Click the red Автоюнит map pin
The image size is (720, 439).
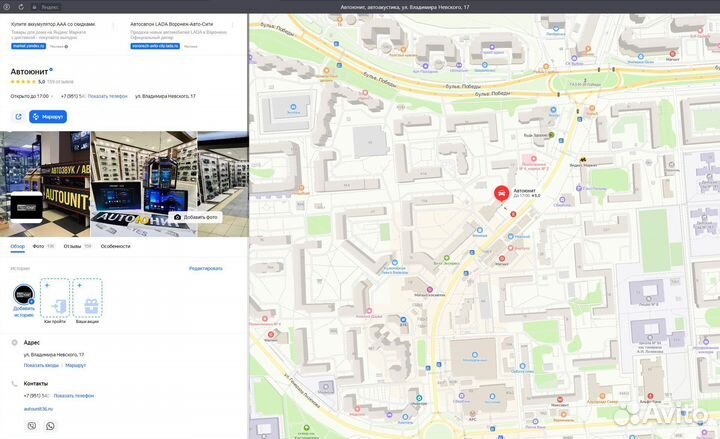pyautogui.click(x=501, y=193)
